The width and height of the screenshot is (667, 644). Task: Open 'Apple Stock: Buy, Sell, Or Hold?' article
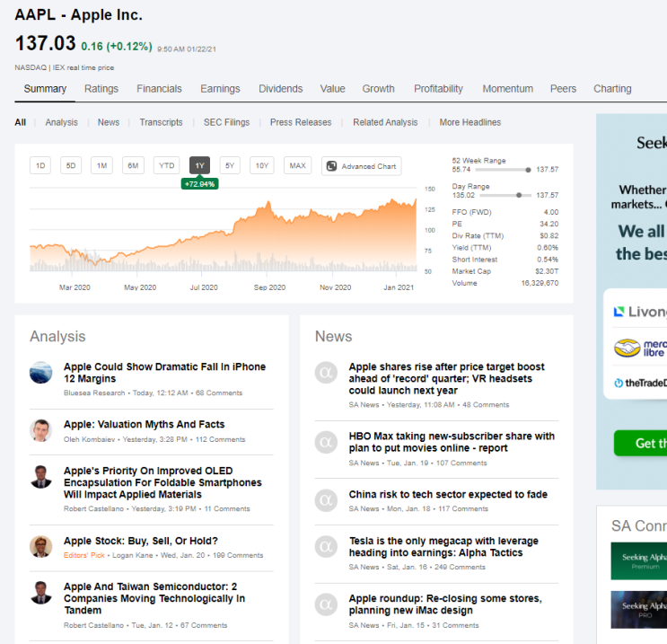[141, 541]
